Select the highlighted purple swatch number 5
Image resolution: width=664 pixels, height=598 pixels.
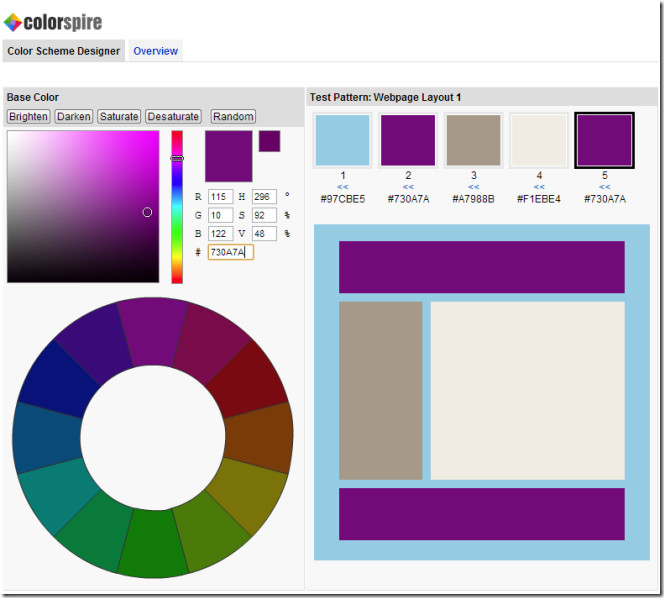[x=604, y=140]
